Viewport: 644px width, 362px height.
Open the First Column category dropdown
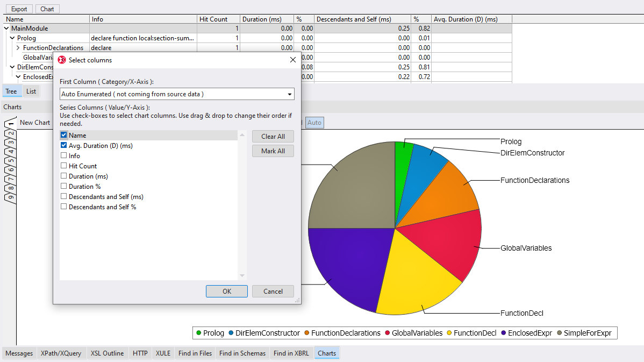tap(290, 94)
